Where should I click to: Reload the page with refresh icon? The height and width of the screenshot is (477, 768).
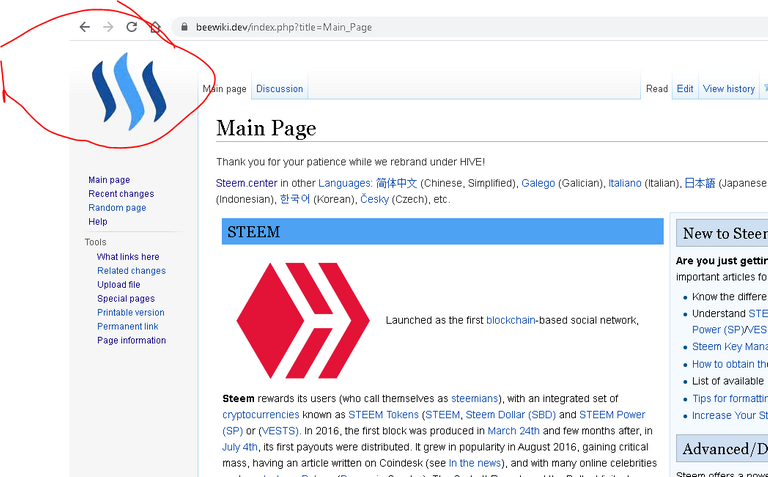coord(132,27)
